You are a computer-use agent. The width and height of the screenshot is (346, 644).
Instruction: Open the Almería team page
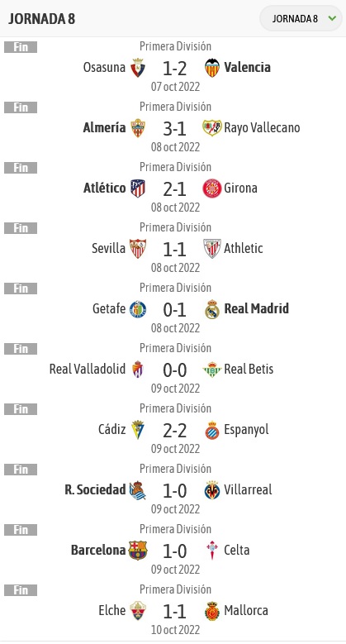pos(104,128)
